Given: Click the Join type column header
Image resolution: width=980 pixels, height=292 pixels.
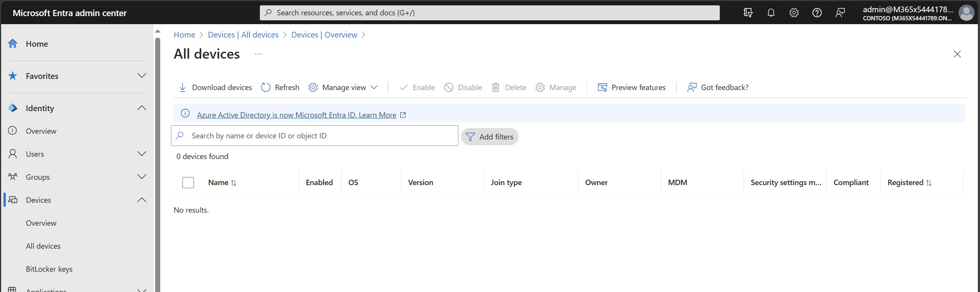Looking at the screenshot, I should pos(506,182).
